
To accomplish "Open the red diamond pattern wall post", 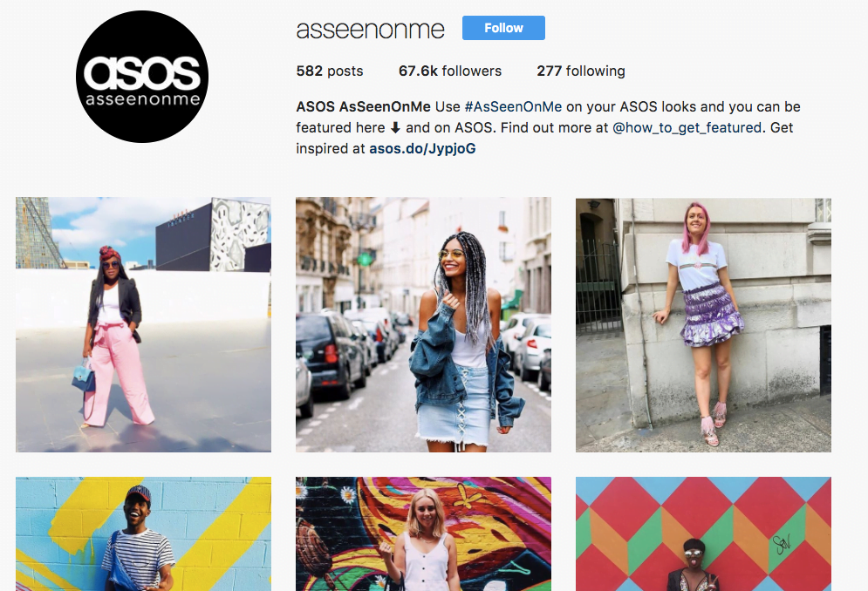I will pos(703,534).
